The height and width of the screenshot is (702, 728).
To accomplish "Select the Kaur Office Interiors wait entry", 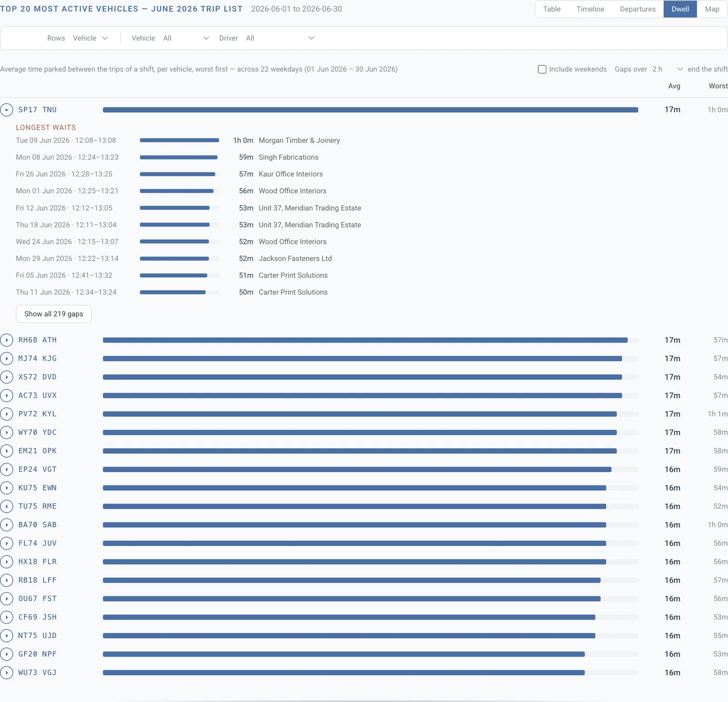I will click(x=291, y=174).
